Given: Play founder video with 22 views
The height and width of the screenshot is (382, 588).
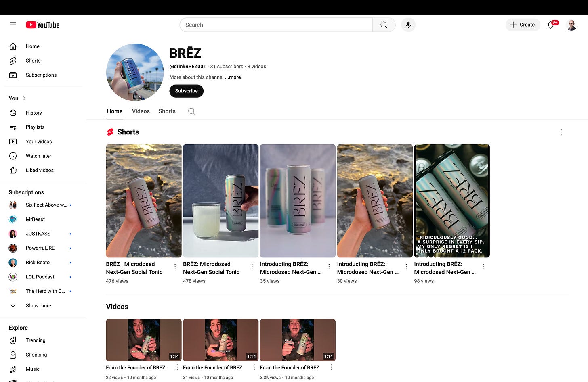Looking at the screenshot, I should click(x=144, y=340).
